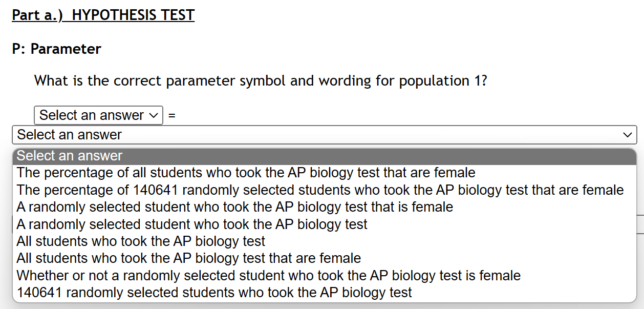The image size is (644, 309).
Task: Click the equals sign beside the dropdown
Action: tap(170, 116)
